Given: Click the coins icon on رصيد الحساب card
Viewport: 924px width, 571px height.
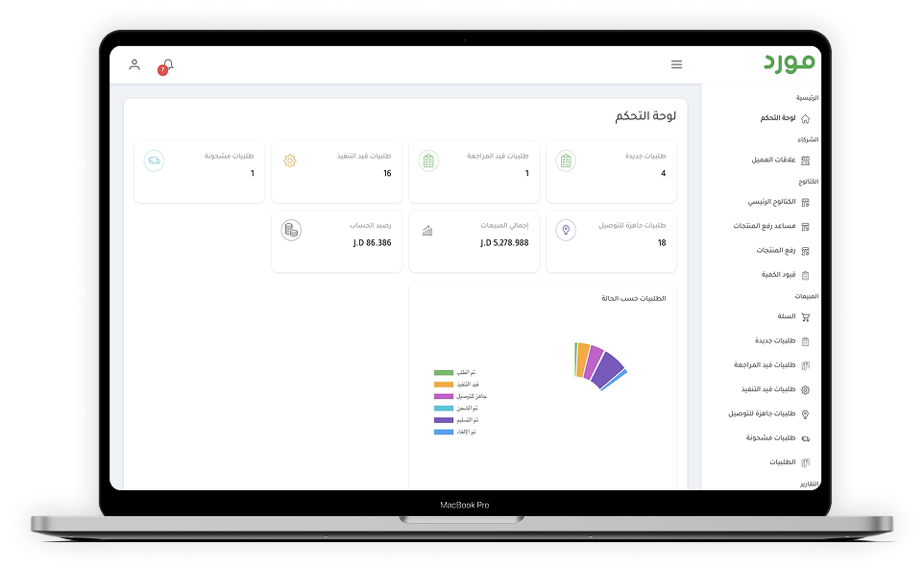Looking at the screenshot, I should [x=292, y=230].
